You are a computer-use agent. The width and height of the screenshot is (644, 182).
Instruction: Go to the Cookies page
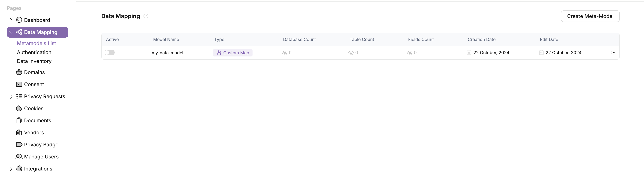pyautogui.click(x=34, y=108)
